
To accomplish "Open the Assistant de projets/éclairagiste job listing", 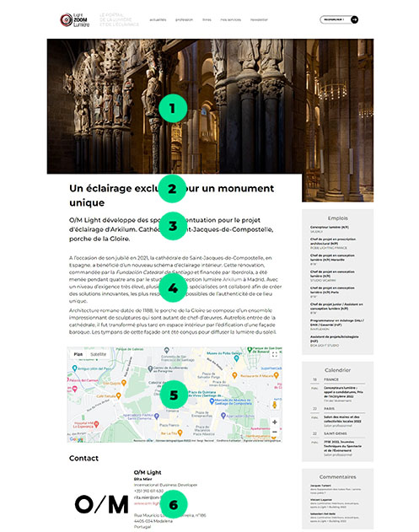I will click(x=334, y=339).
